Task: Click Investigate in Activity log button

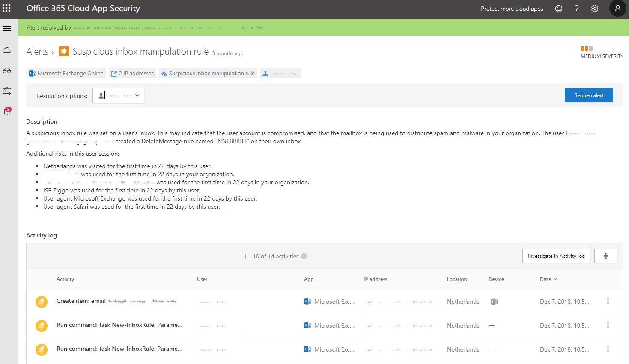Action: tap(556, 256)
